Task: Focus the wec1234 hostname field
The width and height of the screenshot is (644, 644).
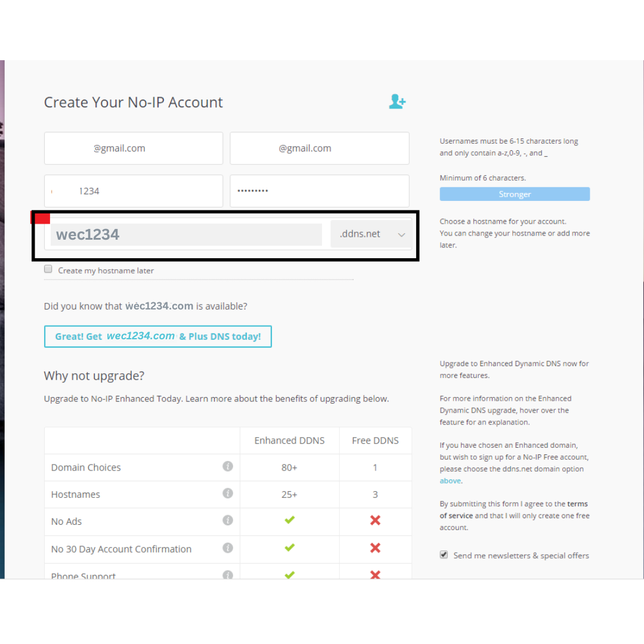Action: (x=186, y=234)
